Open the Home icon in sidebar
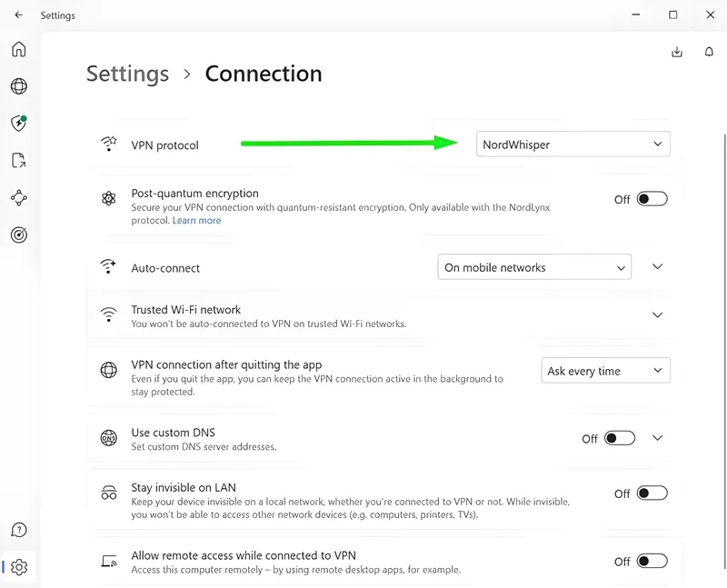The width and height of the screenshot is (727, 588). pyautogui.click(x=19, y=49)
